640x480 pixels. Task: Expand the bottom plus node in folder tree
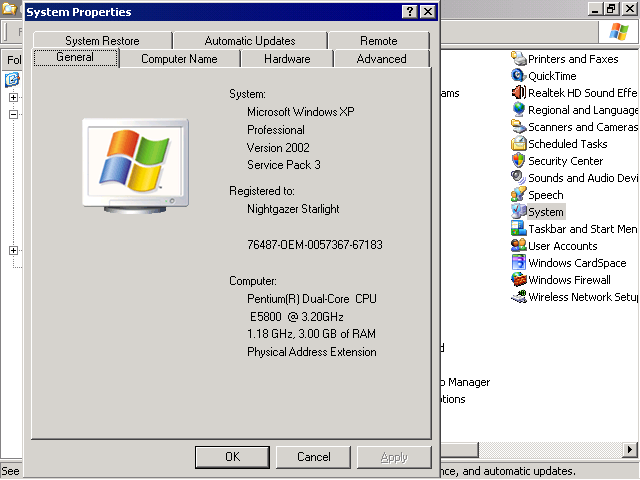tap(13, 250)
